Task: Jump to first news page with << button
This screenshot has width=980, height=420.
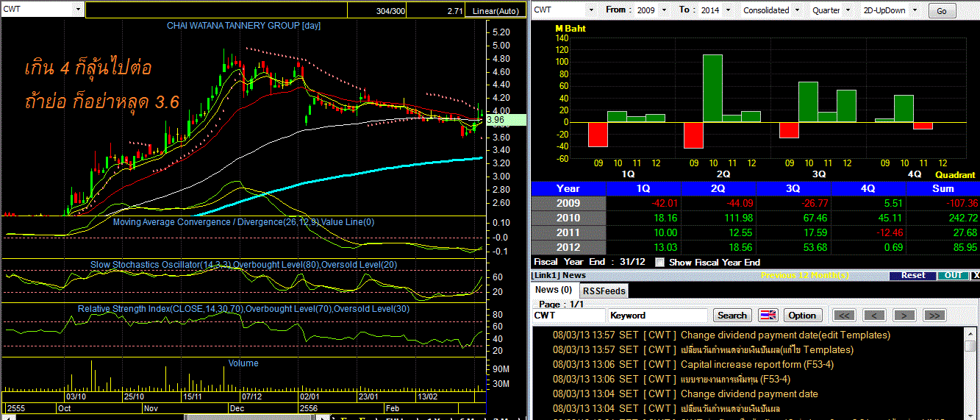Action: point(845,315)
